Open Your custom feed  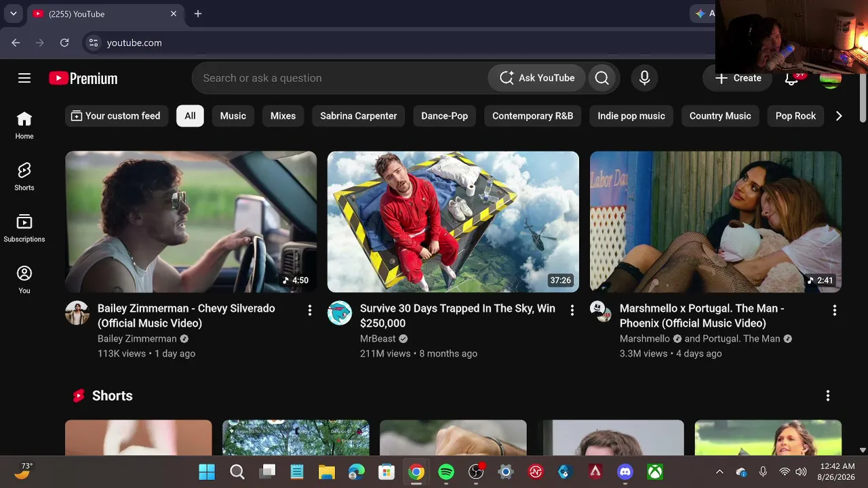tap(117, 116)
